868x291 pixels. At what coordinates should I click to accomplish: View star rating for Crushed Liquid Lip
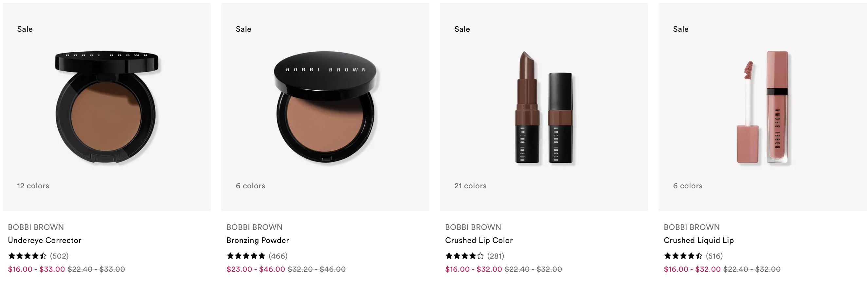pyautogui.click(x=683, y=256)
